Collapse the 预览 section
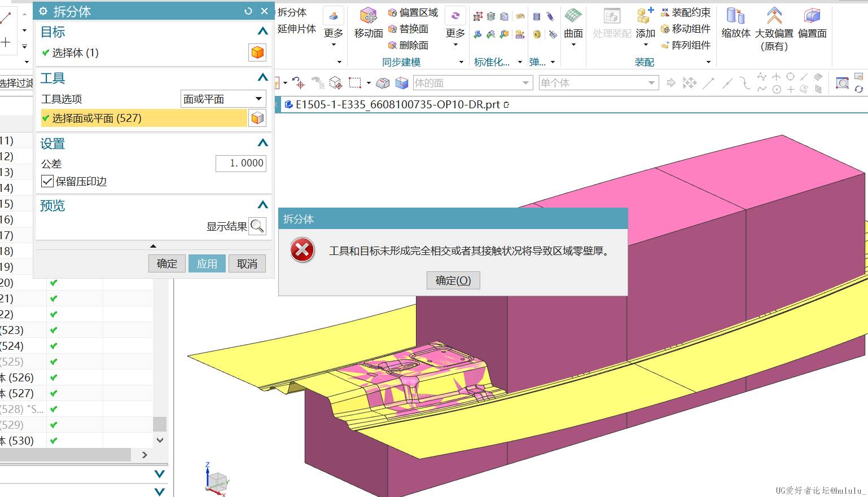Image resolution: width=868 pixels, height=497 pixels. 262,205
